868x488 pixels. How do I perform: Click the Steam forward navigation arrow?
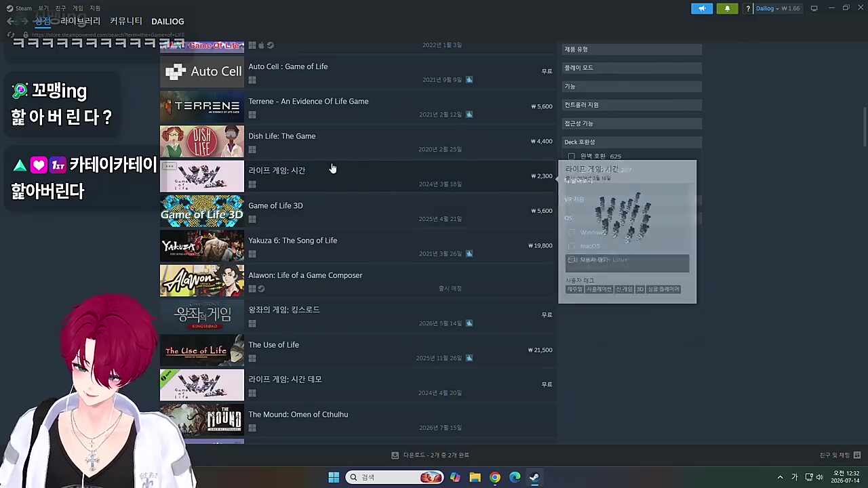click(23, 22)
